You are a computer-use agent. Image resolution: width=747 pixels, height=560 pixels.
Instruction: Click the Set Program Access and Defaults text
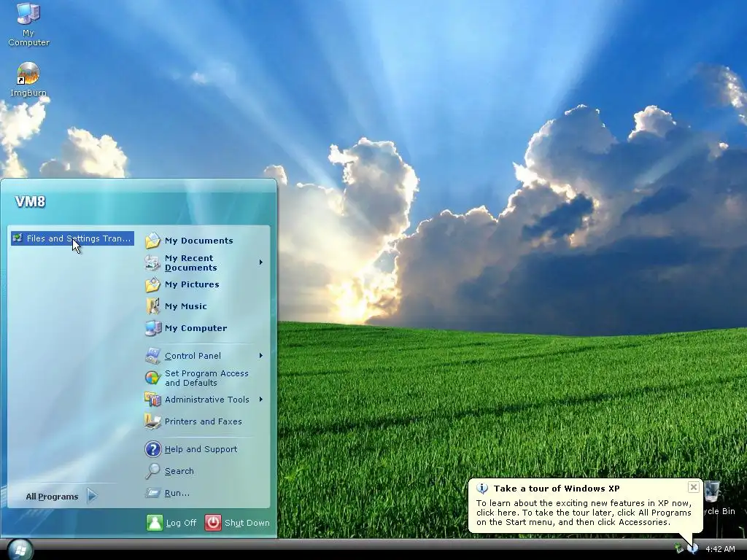(x=206, y=378)
